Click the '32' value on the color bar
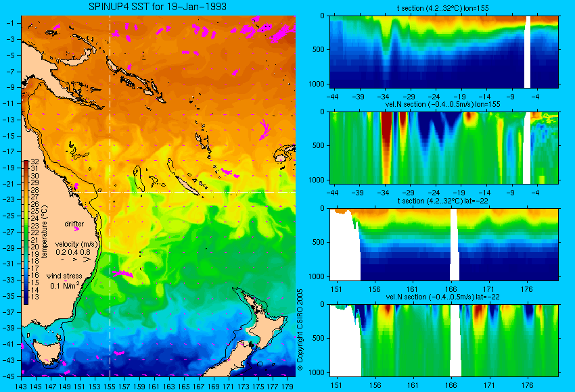The height and width of the screenshot is (392, 575). pyautogui.click(x=34, y=162)
